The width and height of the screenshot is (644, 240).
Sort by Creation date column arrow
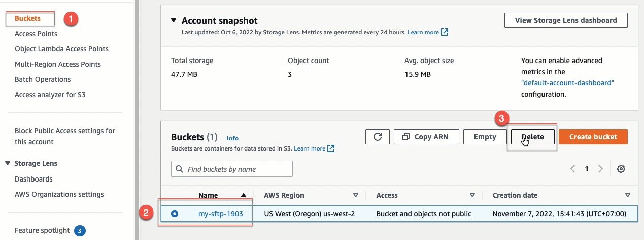(x=628, y=195)
